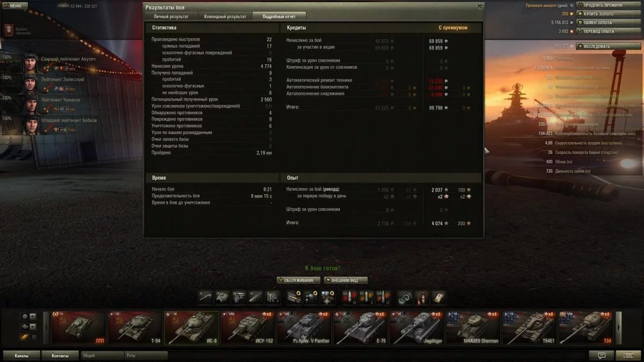This screenshot has width=644, height=362.
Task: Select the ИСУ-152 tank in carousel
Action: pyautogui.click(x=248, y=328)
